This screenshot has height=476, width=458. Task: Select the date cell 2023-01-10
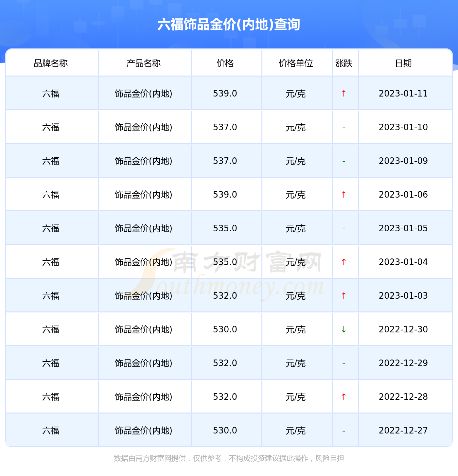(x=403, y=127)
